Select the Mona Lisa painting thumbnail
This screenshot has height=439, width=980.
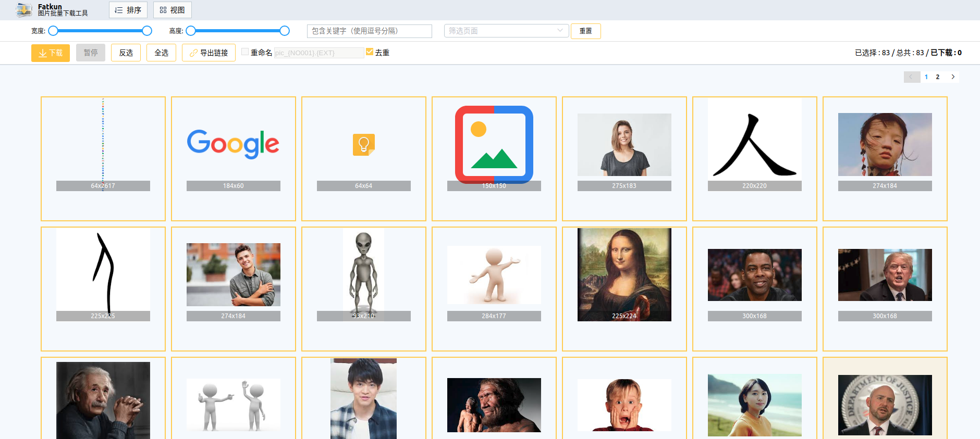(x=624, y=274)
